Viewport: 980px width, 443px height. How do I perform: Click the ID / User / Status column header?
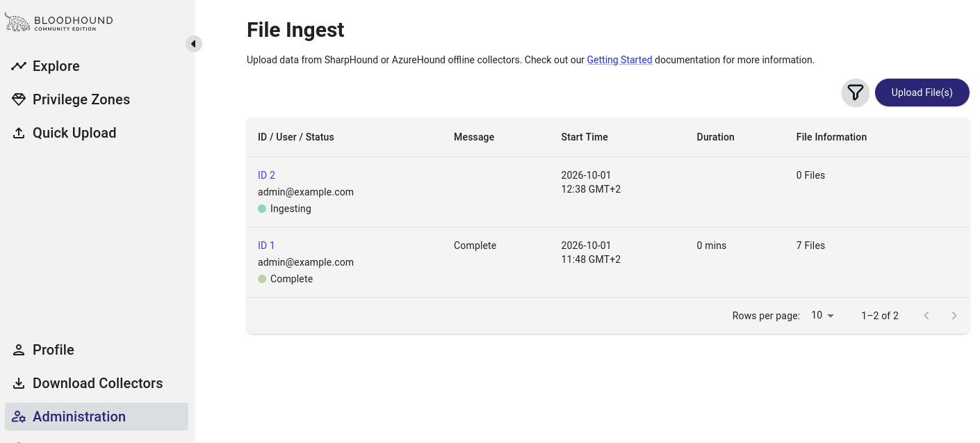(296, 137)
